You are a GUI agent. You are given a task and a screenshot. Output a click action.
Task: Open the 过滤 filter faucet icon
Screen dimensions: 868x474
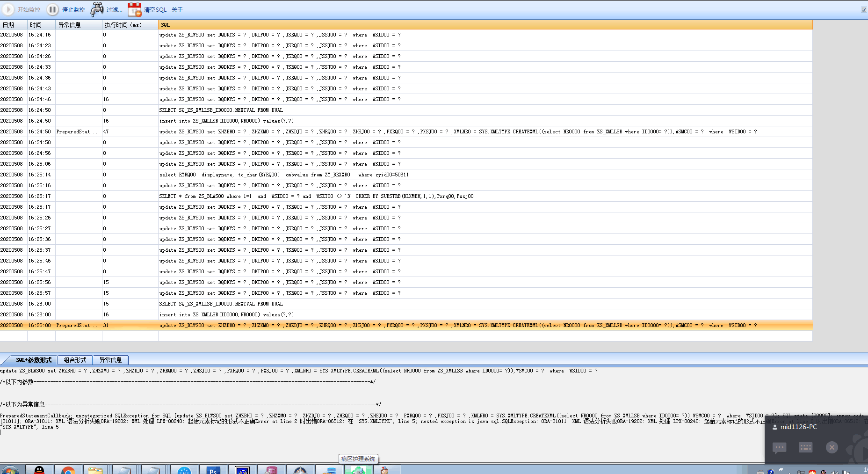[97, 9]
